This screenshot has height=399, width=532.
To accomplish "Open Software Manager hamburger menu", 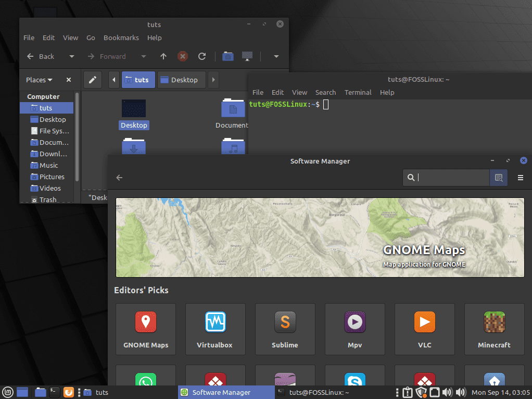I will coord(520,178).
